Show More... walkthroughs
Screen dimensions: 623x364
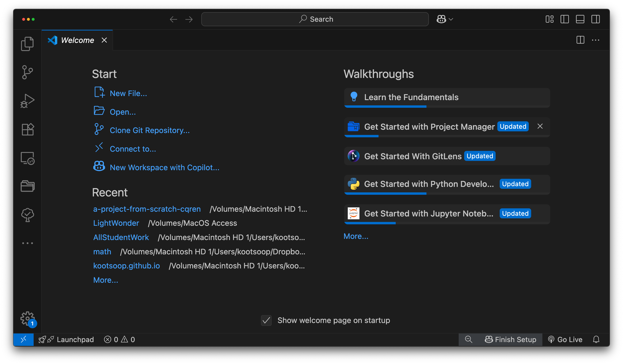click(356, 236)
